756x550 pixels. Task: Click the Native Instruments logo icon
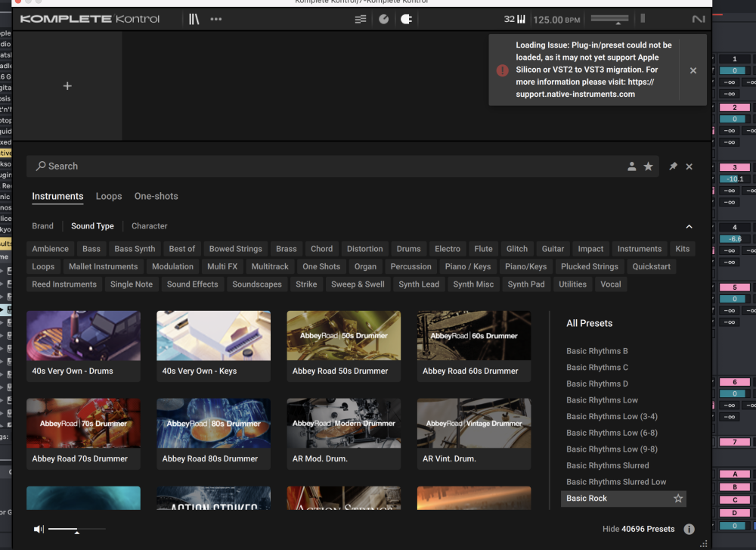[x=698, y=20]
